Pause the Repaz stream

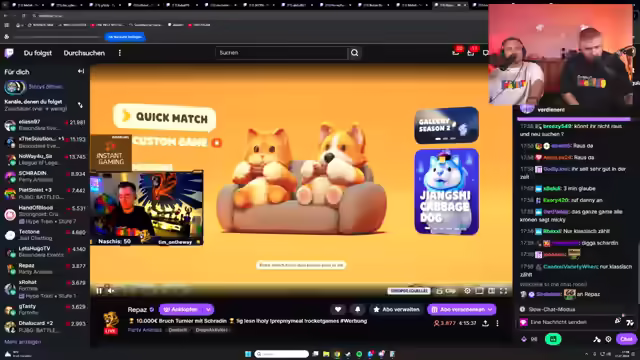(99, 291)
